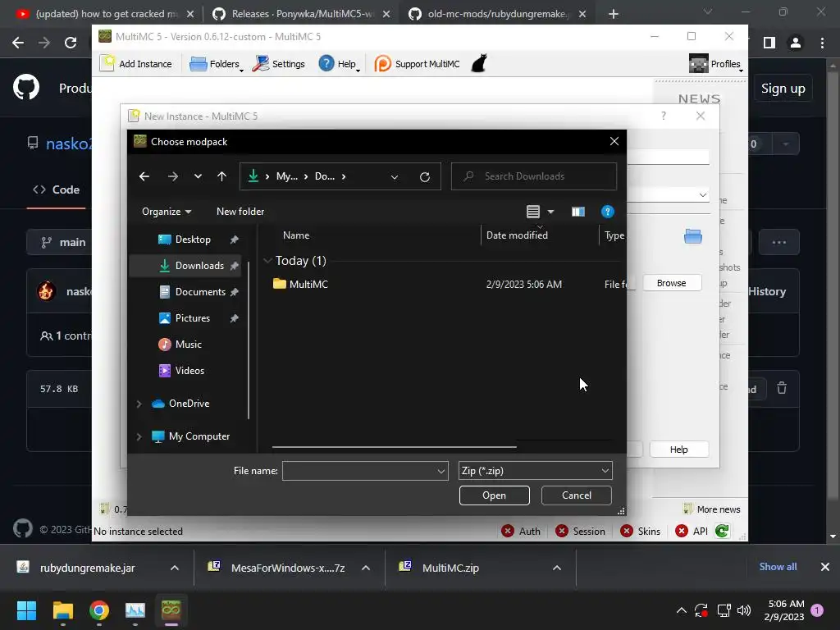Open the Help menu in MultiMC toolbar

pos(339,64)
